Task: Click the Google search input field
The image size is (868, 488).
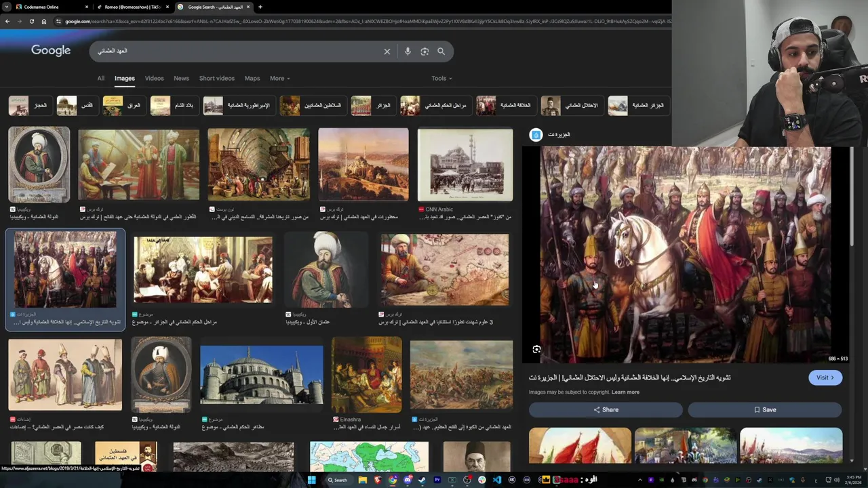Action: pos(237,52)
